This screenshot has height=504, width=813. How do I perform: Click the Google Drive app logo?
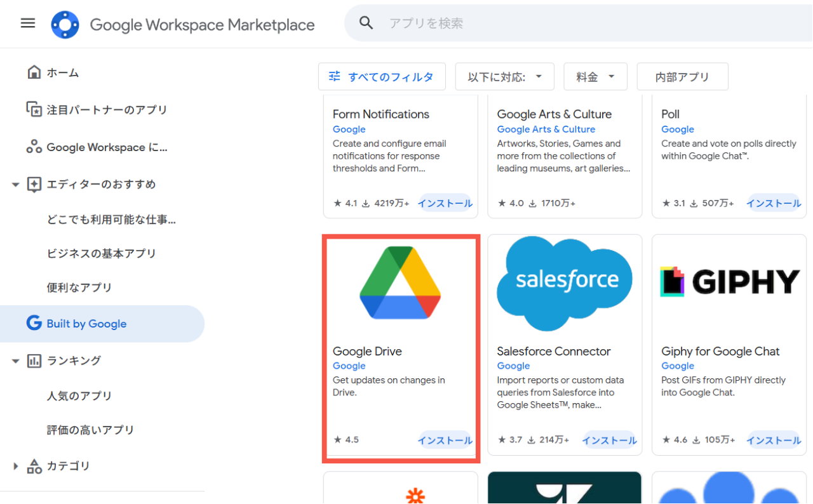400,283
